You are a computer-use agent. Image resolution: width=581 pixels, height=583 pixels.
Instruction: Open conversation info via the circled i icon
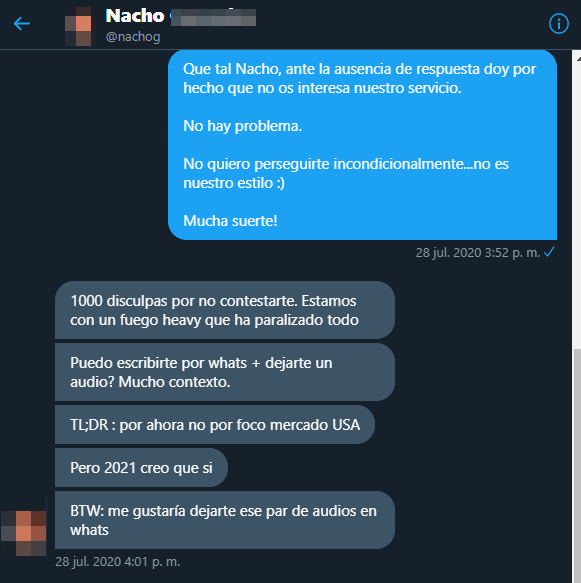558,24
